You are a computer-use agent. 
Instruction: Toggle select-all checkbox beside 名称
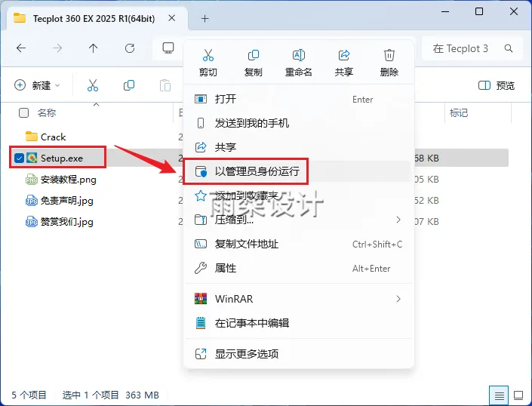(23, 112)
